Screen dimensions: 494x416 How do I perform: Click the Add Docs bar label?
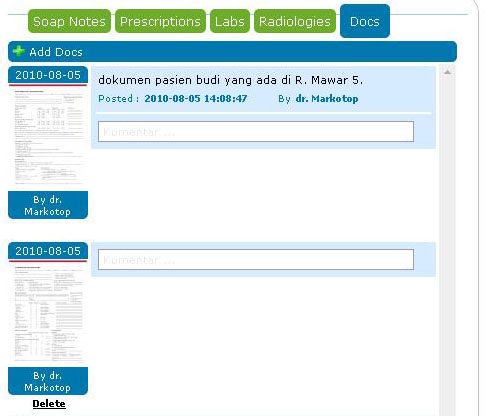[56, 52]
